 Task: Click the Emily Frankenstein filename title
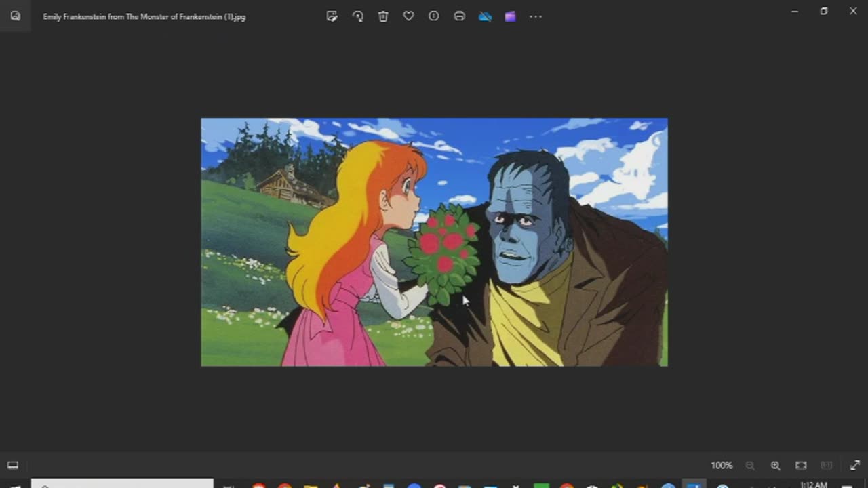[144, 16]
